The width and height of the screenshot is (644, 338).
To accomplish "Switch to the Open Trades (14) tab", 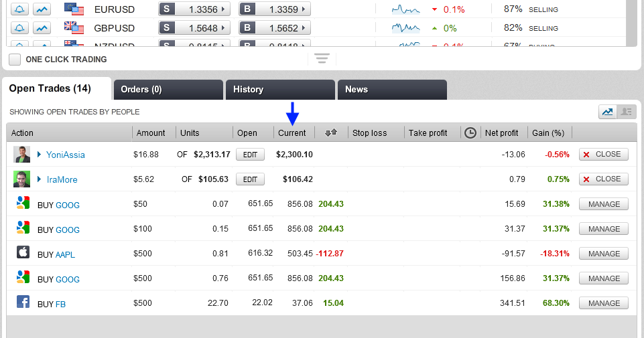I will point(57,88).
